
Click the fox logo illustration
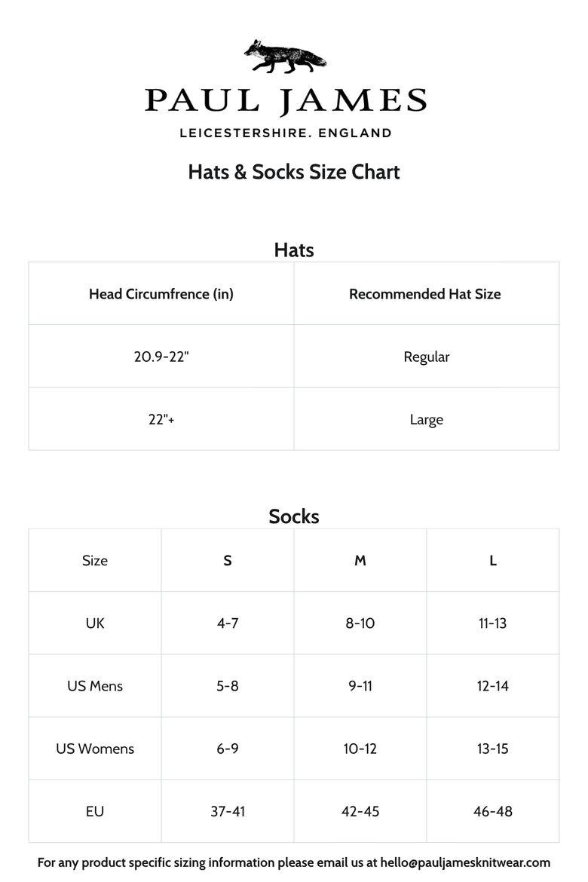(x=285, y=57)
